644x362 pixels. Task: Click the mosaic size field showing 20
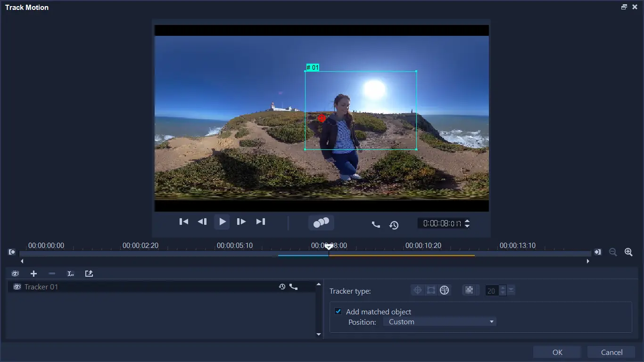pos(492,291)
